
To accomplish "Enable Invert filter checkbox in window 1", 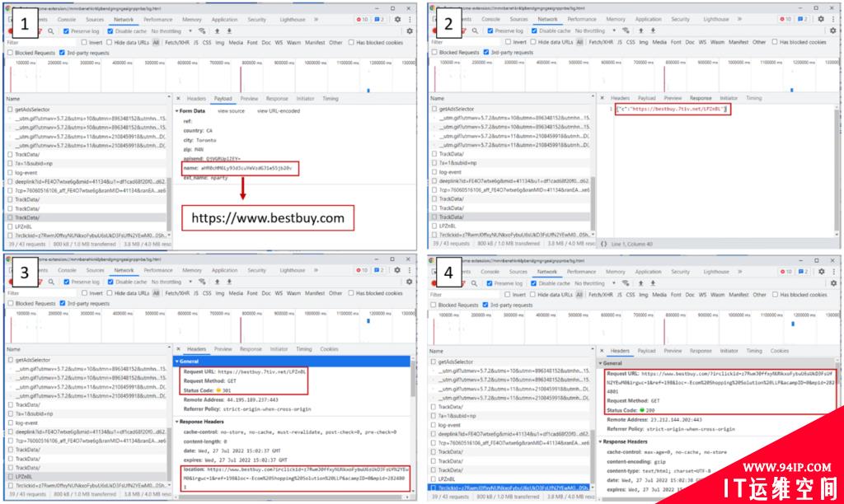I will click(x=84, y=43).
